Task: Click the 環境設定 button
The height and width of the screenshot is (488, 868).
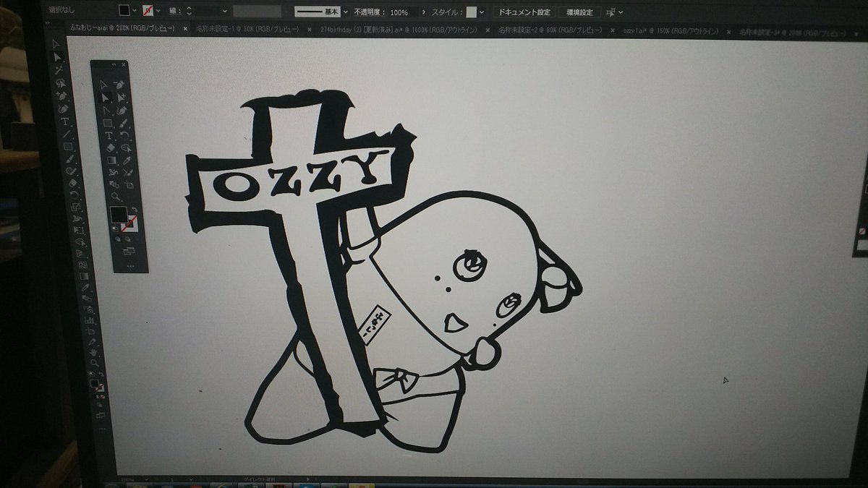Action: (579, 12)
